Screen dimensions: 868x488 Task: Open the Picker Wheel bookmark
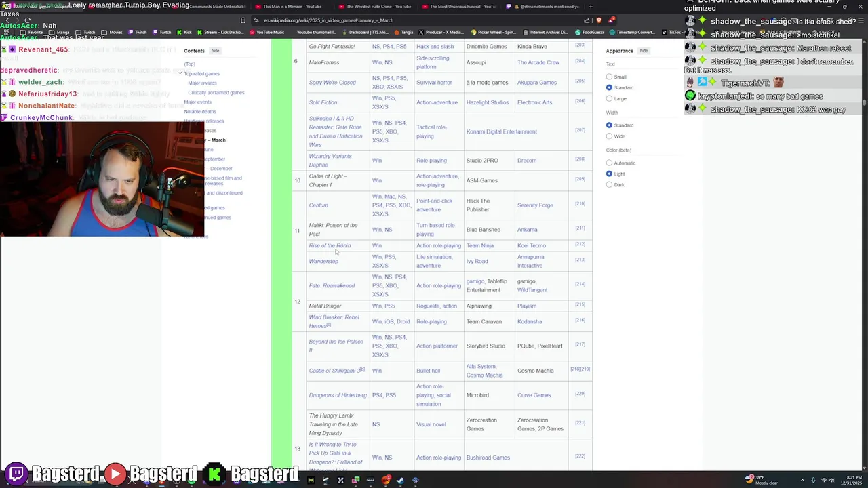(x=493, y=32)
